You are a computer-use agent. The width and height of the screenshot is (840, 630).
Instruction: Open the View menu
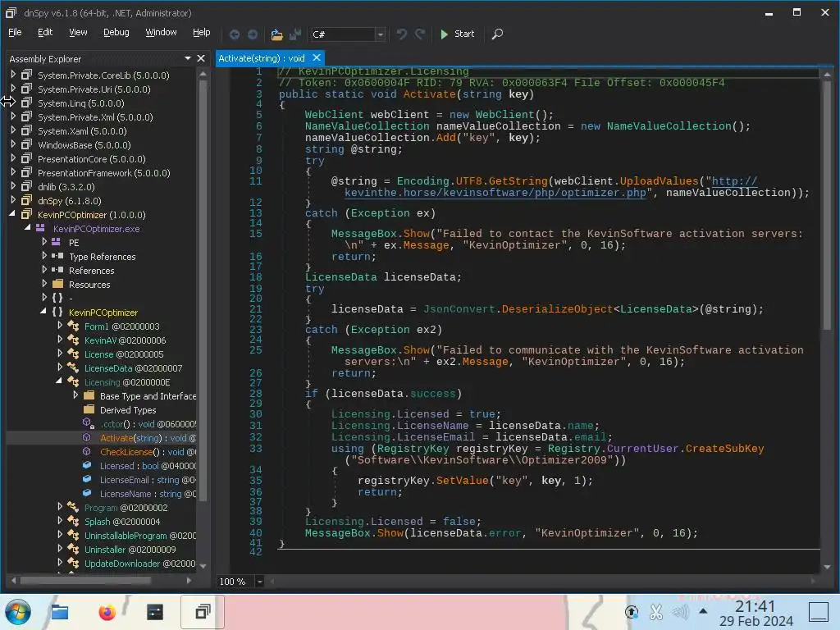[x=78, y=32]
